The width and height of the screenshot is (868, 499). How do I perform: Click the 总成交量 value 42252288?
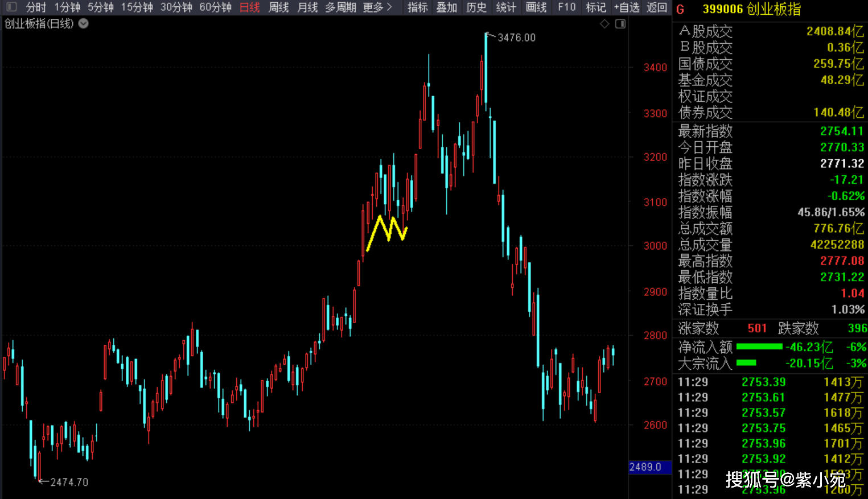837,245
